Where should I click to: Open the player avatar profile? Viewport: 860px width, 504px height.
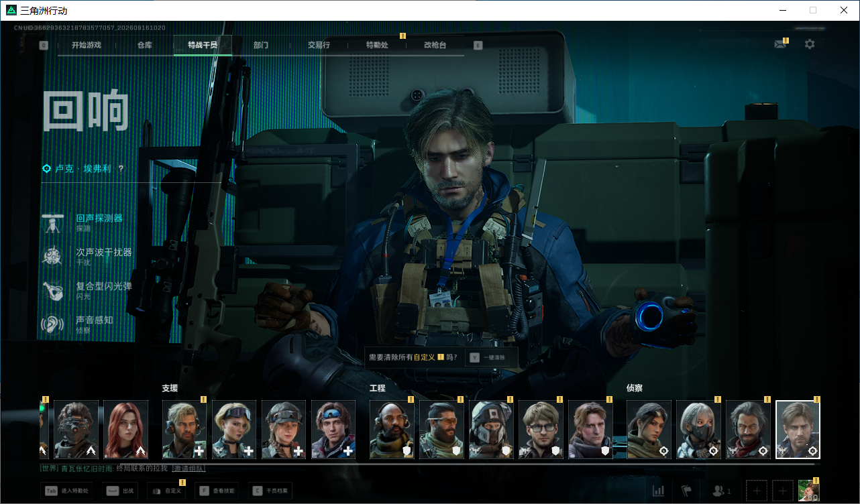point(808,491)
